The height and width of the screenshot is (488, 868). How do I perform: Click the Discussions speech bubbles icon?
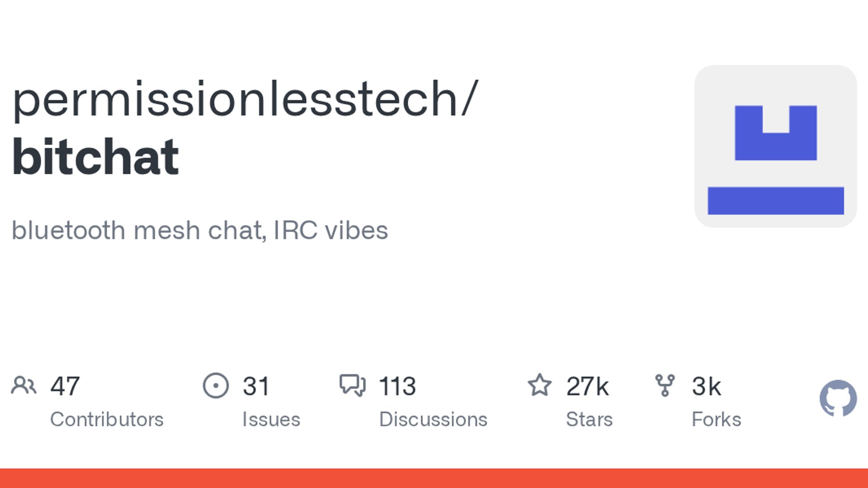[x=352, y=385]
